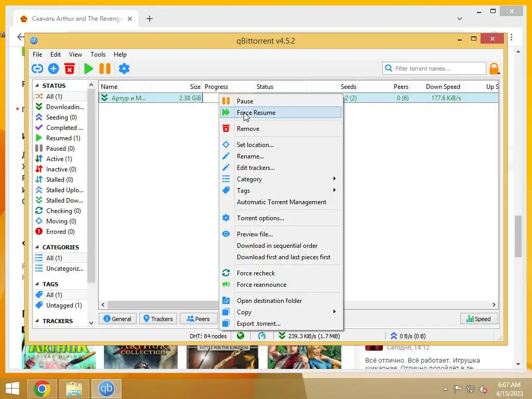Choose Preview file in context menu
Viewport: 532px width, 399px height.
(281, 234)
